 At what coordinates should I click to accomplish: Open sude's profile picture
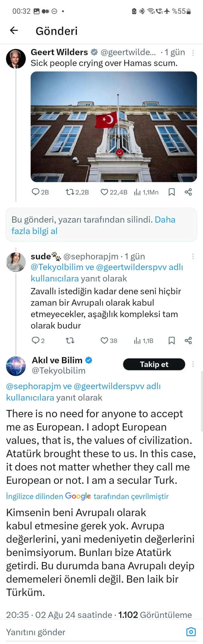click(16, 262)
